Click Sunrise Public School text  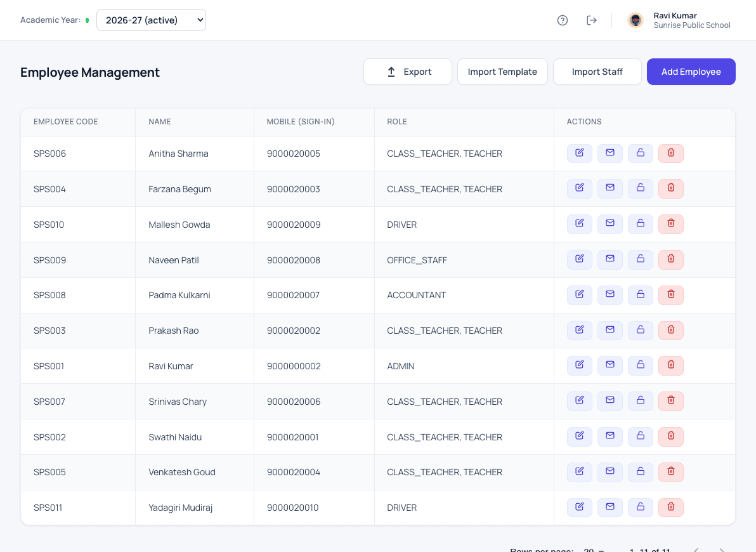pyautogui.click(x=692, y=25)
